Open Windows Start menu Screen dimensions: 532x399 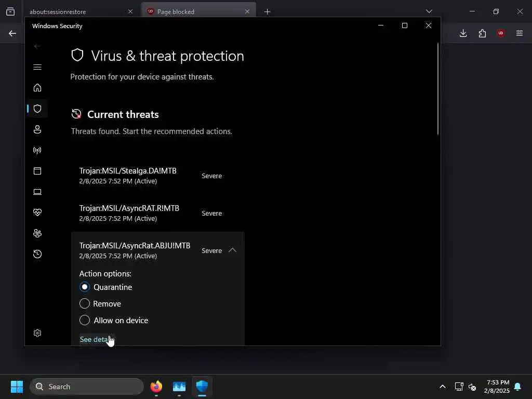click(17, 387)
